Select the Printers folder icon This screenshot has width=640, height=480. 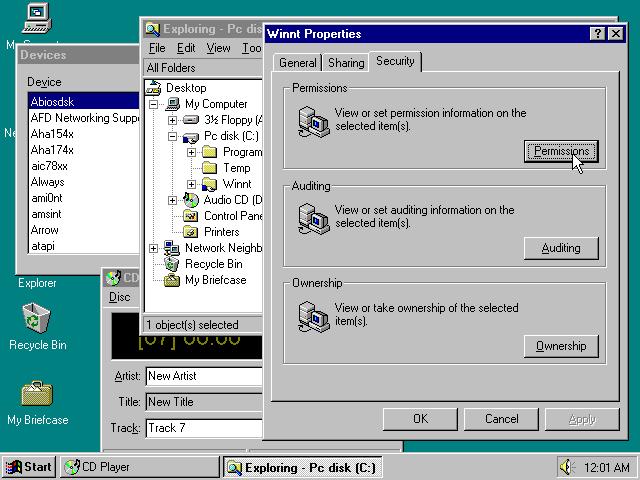click(x=191, y=232)
